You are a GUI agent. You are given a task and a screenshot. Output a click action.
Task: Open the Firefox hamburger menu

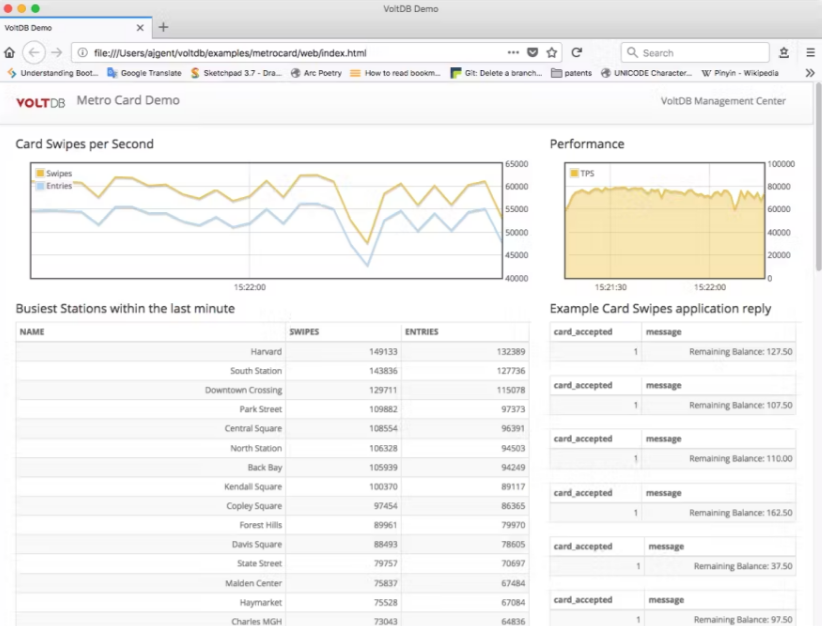point(809,53)
